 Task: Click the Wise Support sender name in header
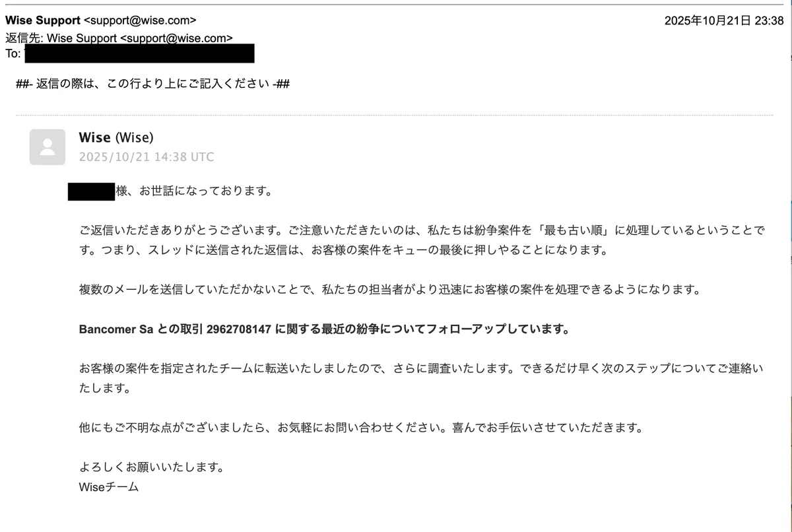tap(43, 20)
